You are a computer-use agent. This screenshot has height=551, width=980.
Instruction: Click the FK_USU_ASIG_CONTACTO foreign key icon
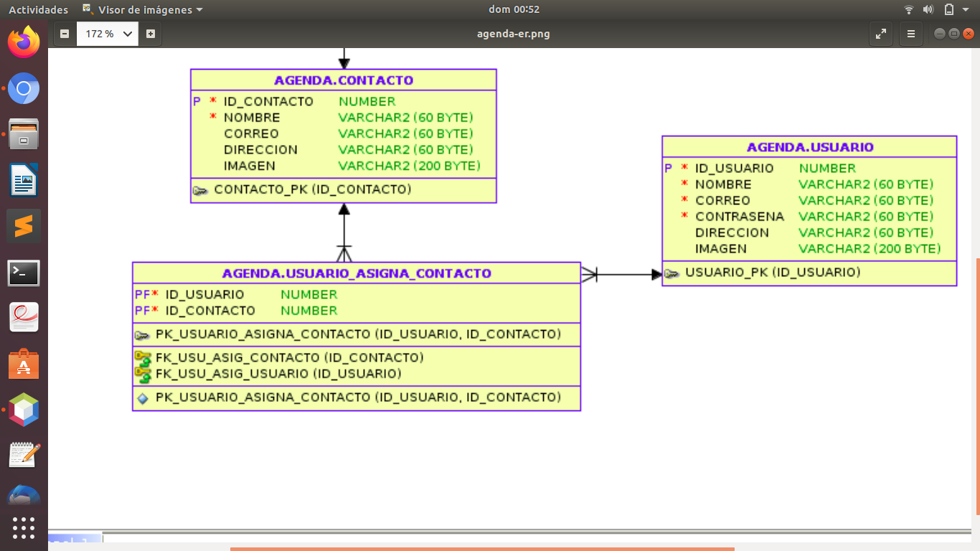143,357
